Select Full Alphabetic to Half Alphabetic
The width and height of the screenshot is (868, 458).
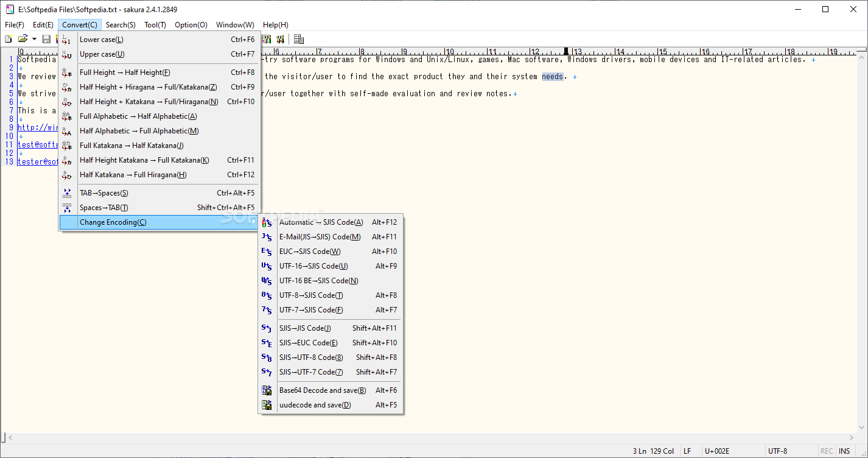[x=159, y=116]
